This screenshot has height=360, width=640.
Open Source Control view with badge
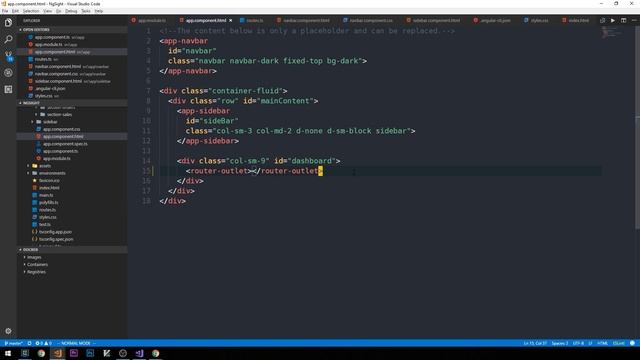(8, 56)
